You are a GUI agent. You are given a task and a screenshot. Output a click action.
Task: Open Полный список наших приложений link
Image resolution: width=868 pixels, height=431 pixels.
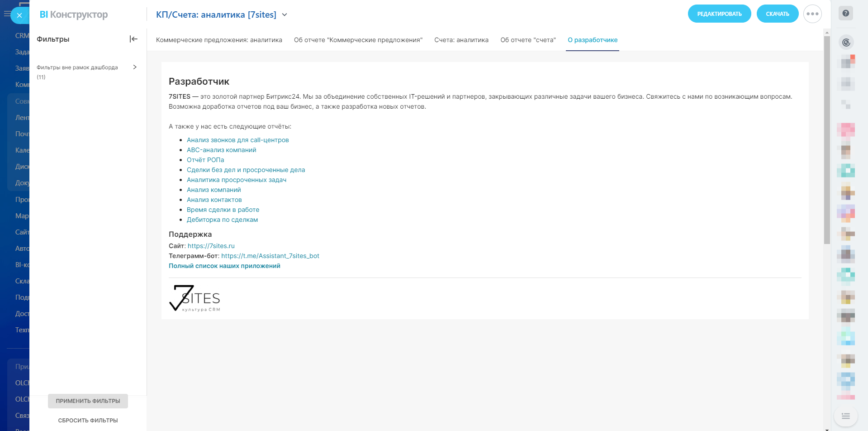click(x=224, y=266)
